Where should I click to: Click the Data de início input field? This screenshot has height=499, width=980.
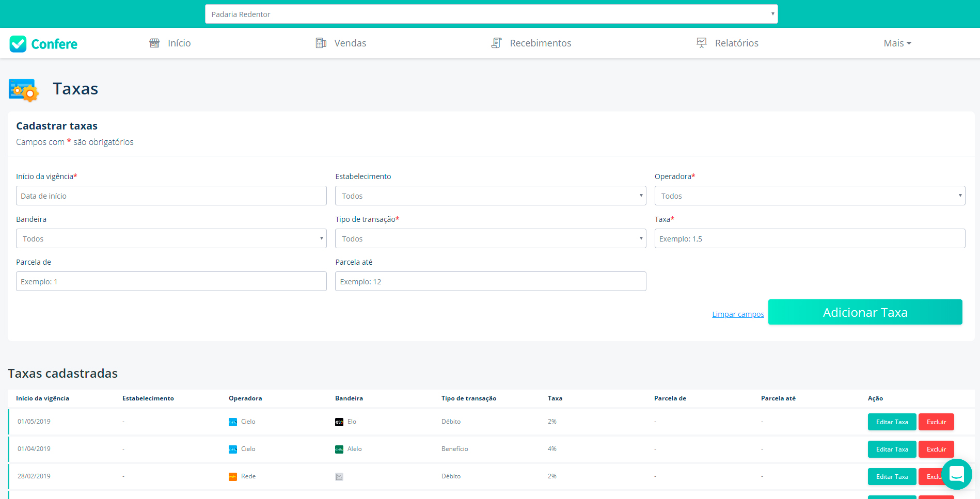pos(171,196)
